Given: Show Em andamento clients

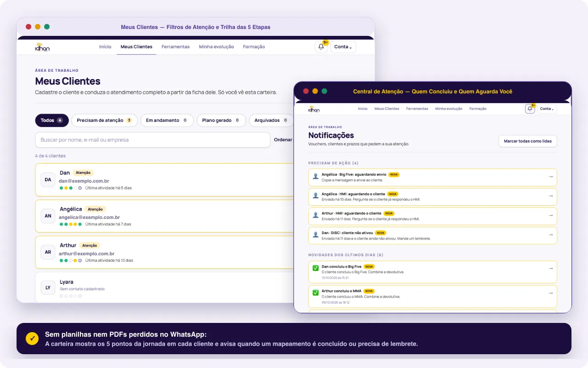Looking at the screenshot, I should tap(167, 121).
